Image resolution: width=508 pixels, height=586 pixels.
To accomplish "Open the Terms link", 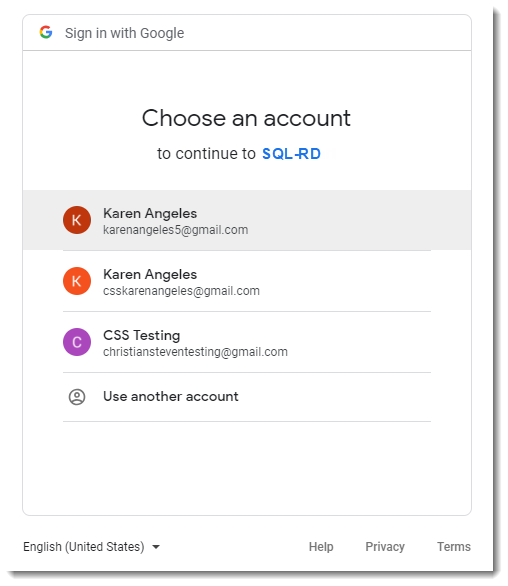I will tap(454, 547).
